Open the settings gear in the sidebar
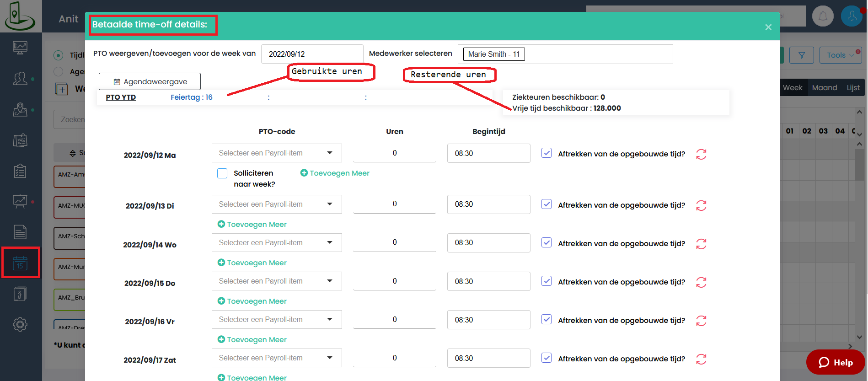This screenshot has width=868, height=381. point(20,324)
